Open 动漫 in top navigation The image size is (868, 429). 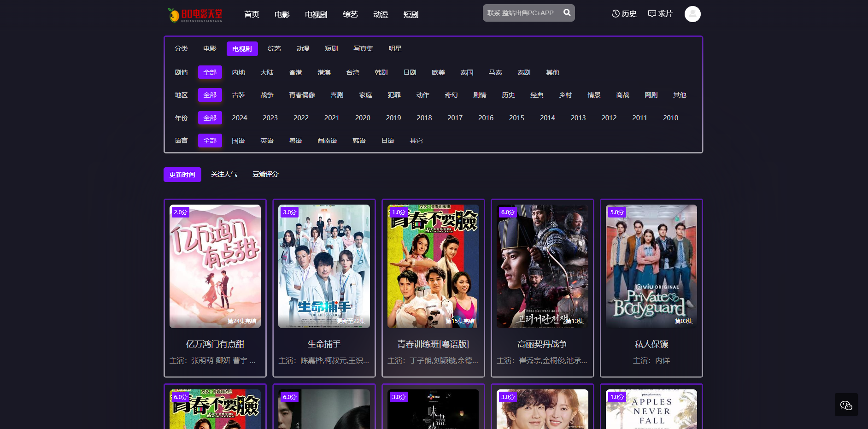381,15
